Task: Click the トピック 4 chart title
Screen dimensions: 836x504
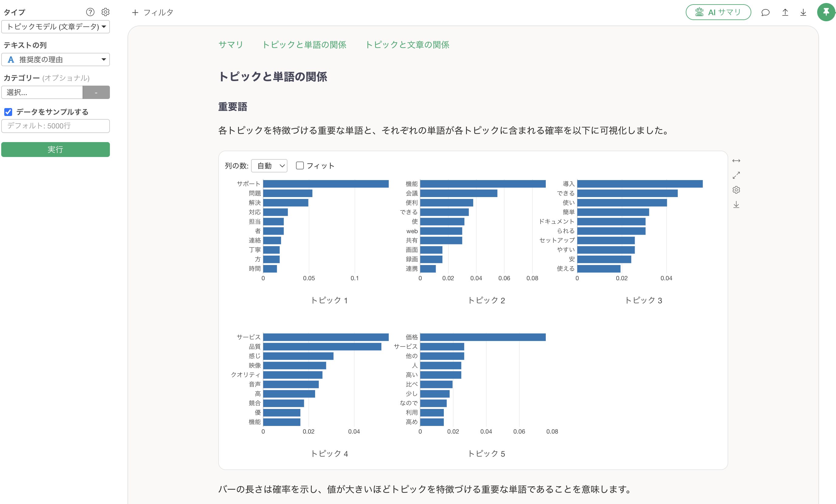Action: [329, 454]
